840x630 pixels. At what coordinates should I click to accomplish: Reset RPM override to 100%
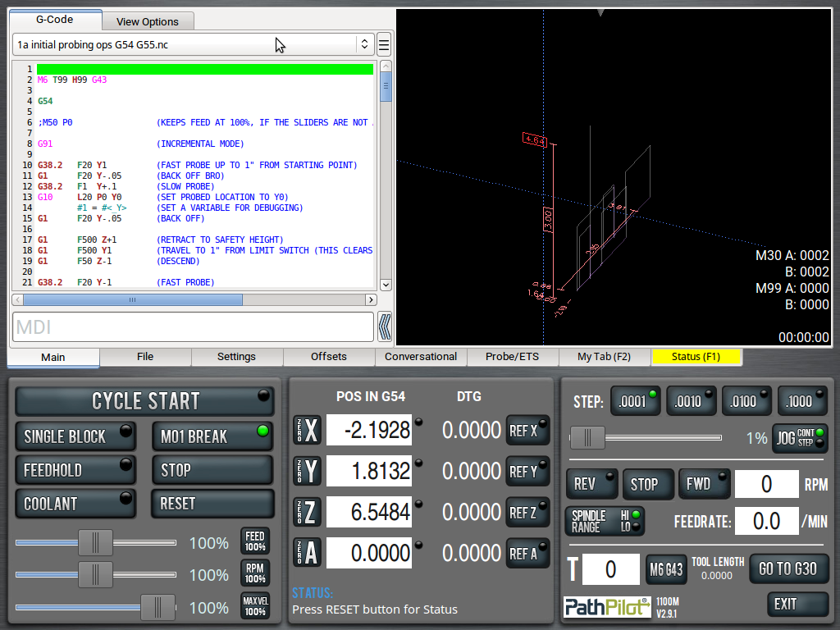(254, 573)
